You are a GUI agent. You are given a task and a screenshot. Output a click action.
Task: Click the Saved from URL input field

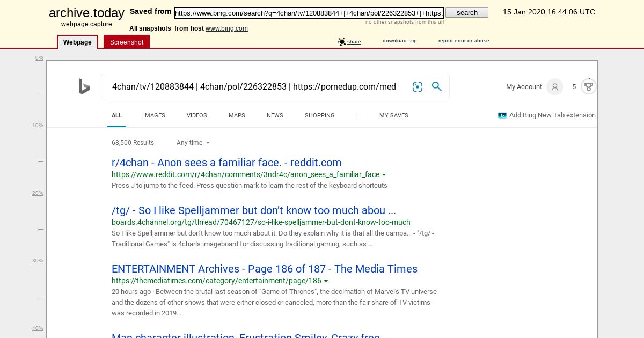[x=309, y=13]
